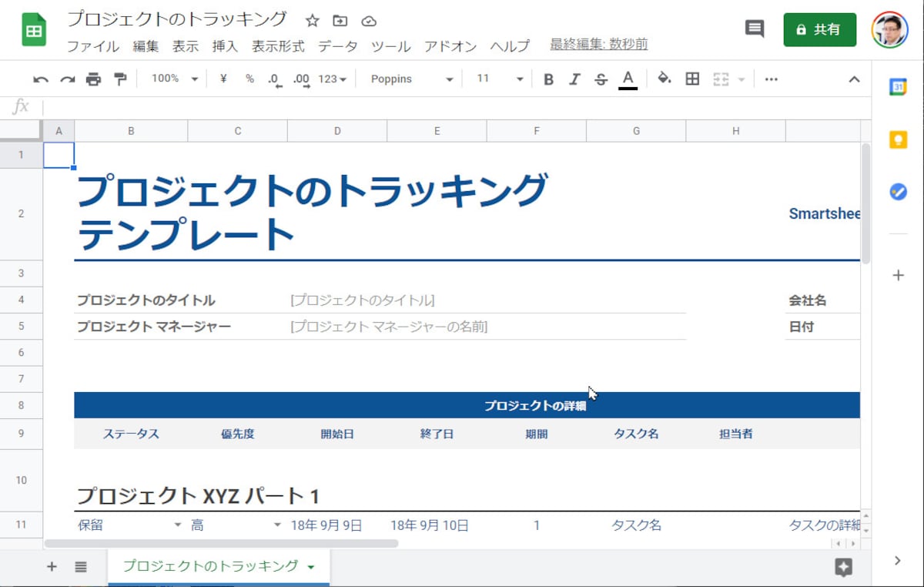Print the spreadsheet
The height and width of the screenshot is (587, 924).
point(93,79)
